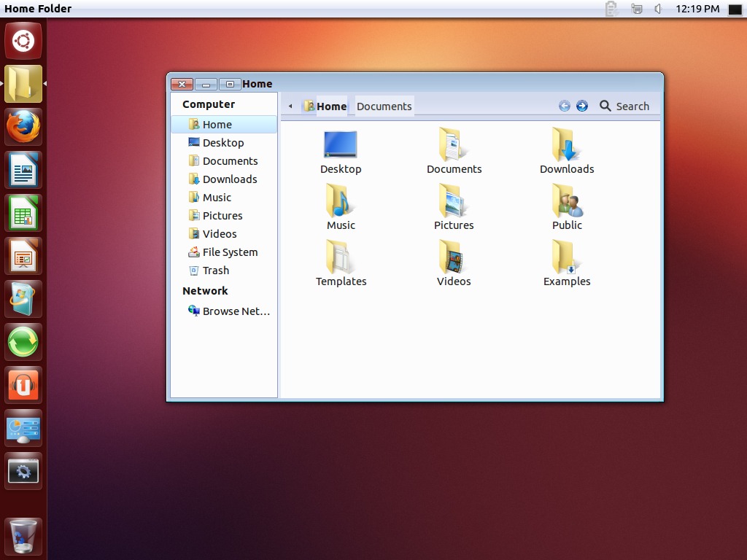
Task: Select the Public folder icon
Action: click(567, 201)
